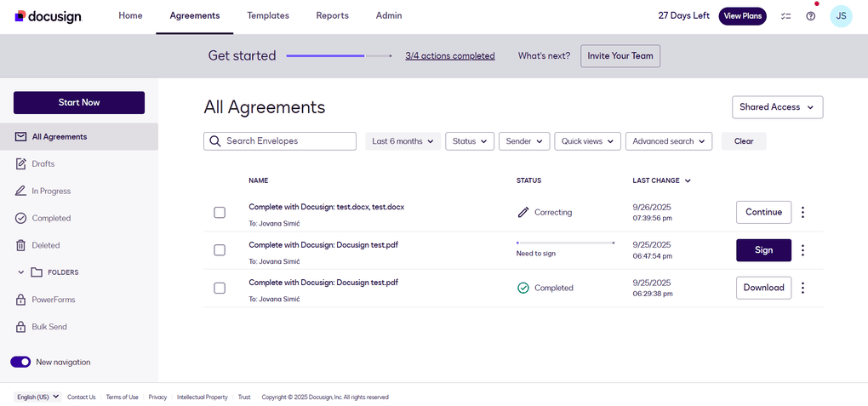This screenshot has width=868, height=406.
Task: Select checkbox for Completed agreement
Action: coord(220,288)
